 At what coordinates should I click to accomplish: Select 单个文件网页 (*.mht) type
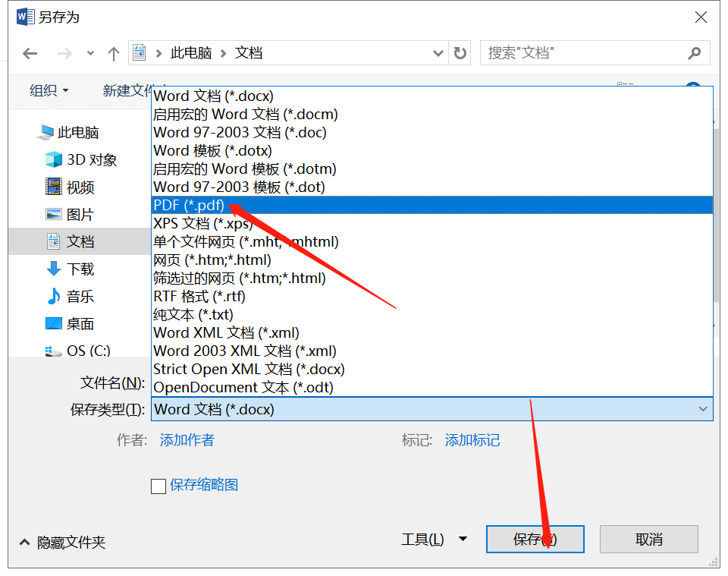(x=432, y=241)
